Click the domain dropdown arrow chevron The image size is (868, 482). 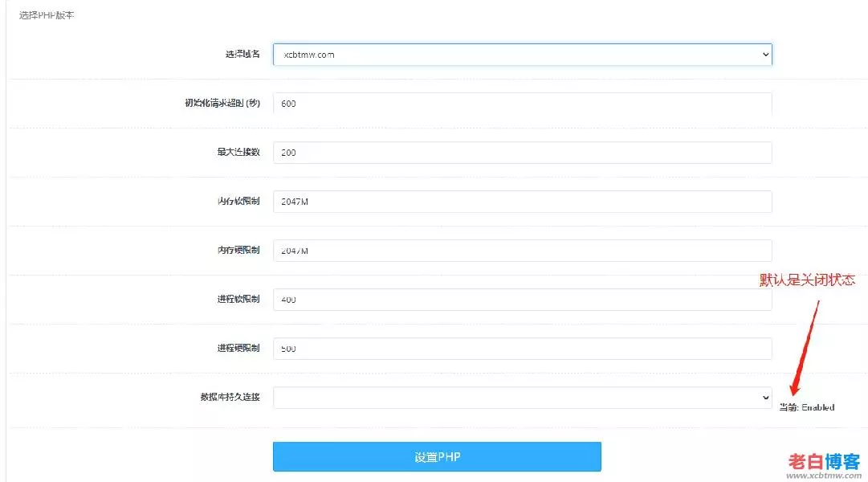coord(765,54)
